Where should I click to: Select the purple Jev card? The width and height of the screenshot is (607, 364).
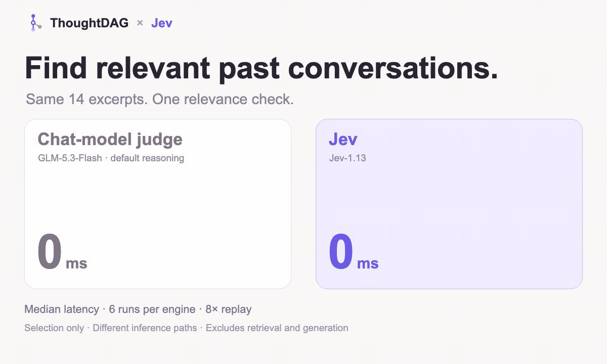(449, 204)
